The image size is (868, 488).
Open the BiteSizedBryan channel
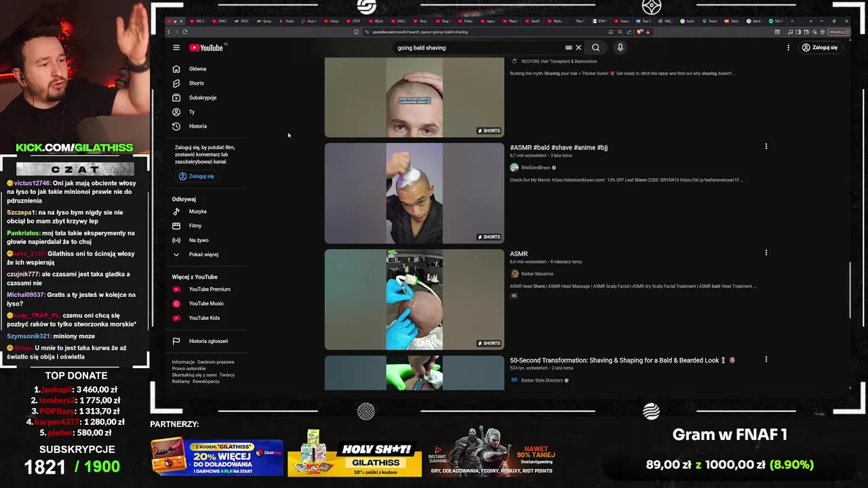(535, 167)
